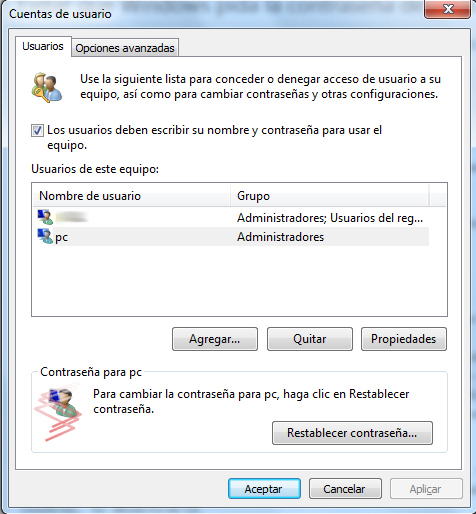
Task: Click the user icon next to pc
Action: (45, 236)
